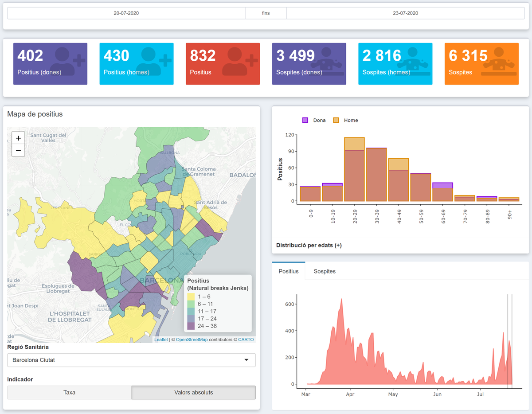Viewport: 532px width, 414px height.
Task: Click the icon in Sospites (dones) card
Action: pos(326,60)
